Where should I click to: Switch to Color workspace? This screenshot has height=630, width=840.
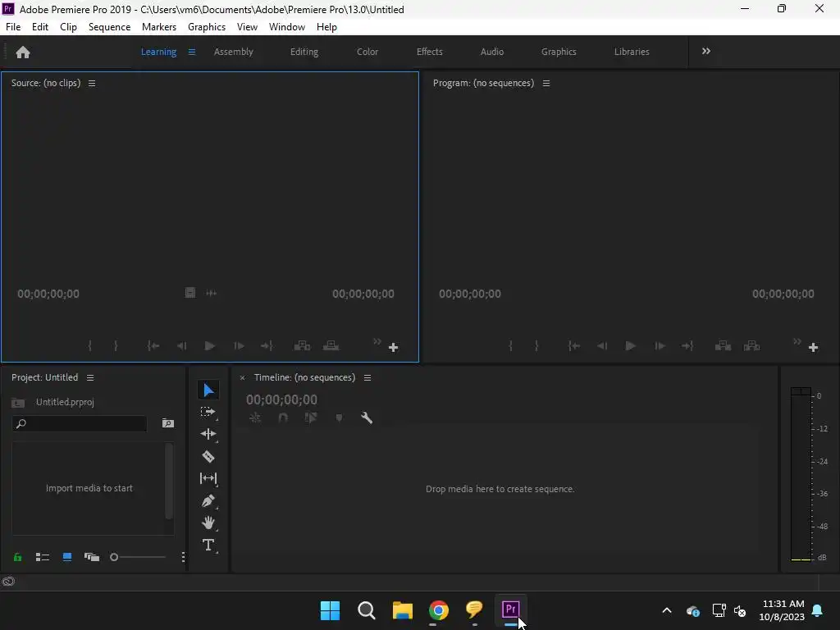point(367,52)
